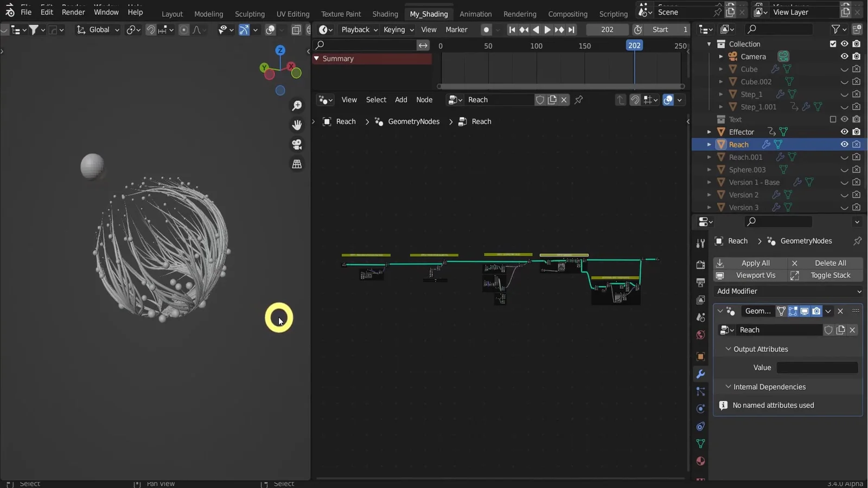Screen dimensions: 868x488
Task: Click the fake user shield on the Reach node group
Action: pyautogui.click(x=541, y=100)
